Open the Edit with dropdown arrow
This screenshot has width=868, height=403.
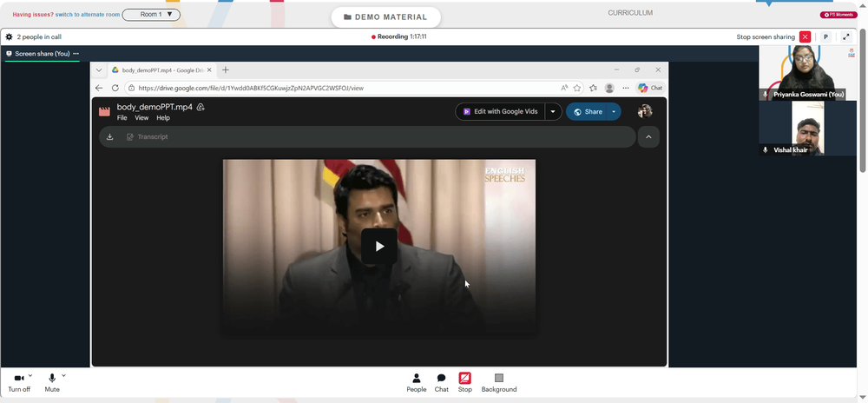tap(553, 111)
